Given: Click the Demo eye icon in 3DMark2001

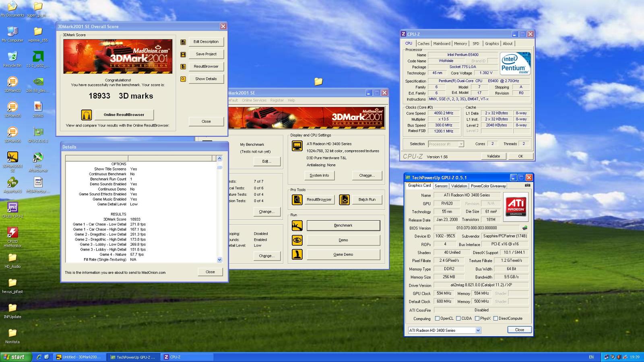Looking at the screenshot, I should tap(297, 240).
